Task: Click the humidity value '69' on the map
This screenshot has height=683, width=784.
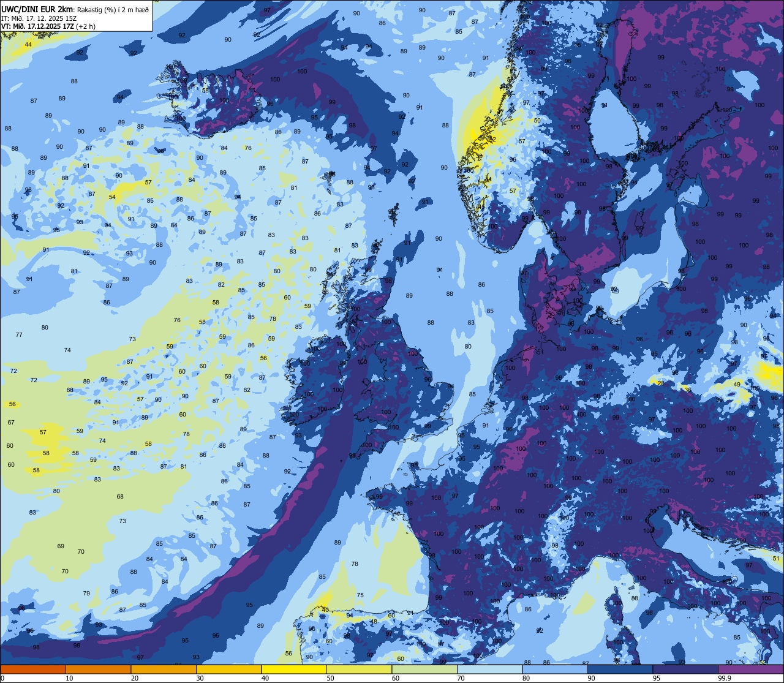Action: tap(61, 546)
